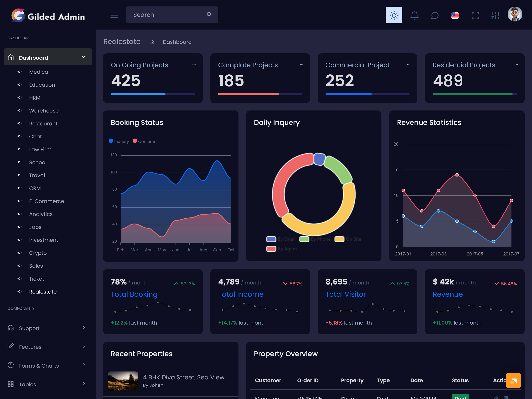
Task: Open 4 BHK Diva Street, Sea View title
Action: click(x=184, y=377)
